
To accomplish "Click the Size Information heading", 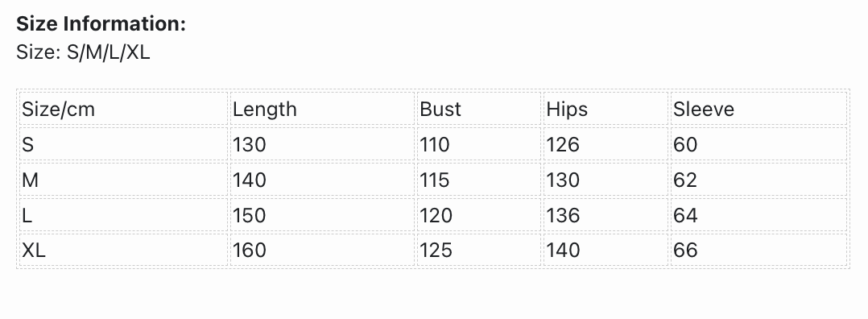I will (101, 24).
